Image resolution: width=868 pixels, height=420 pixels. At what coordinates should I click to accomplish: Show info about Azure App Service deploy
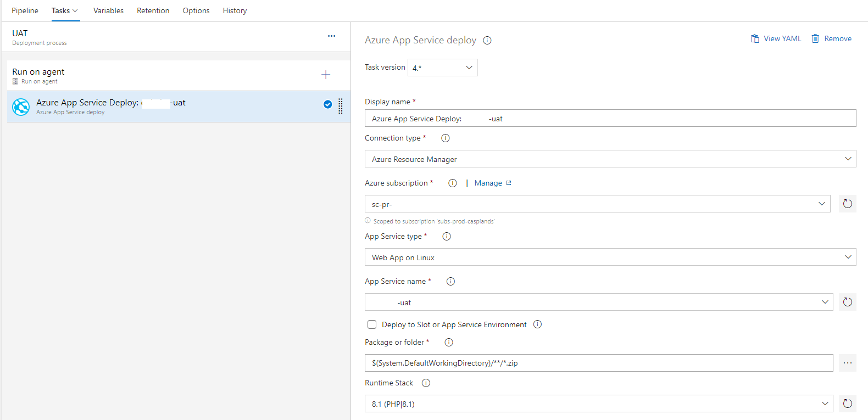[487, 40]
